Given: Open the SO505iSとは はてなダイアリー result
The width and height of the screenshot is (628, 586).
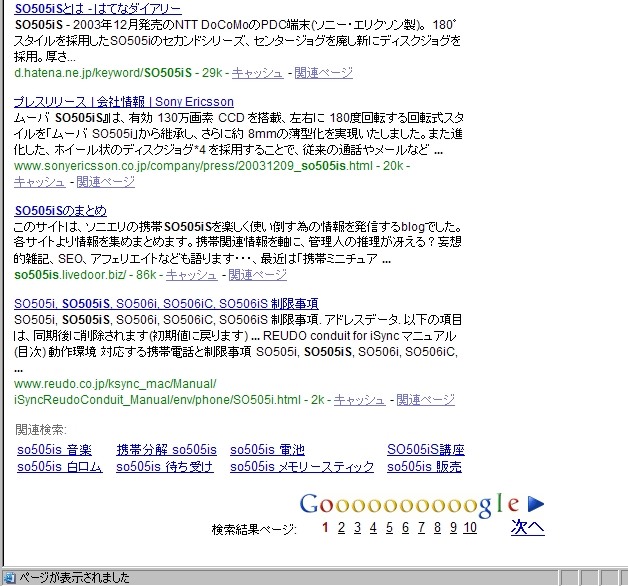Looking at the screenshot, I should pos(98,9).
